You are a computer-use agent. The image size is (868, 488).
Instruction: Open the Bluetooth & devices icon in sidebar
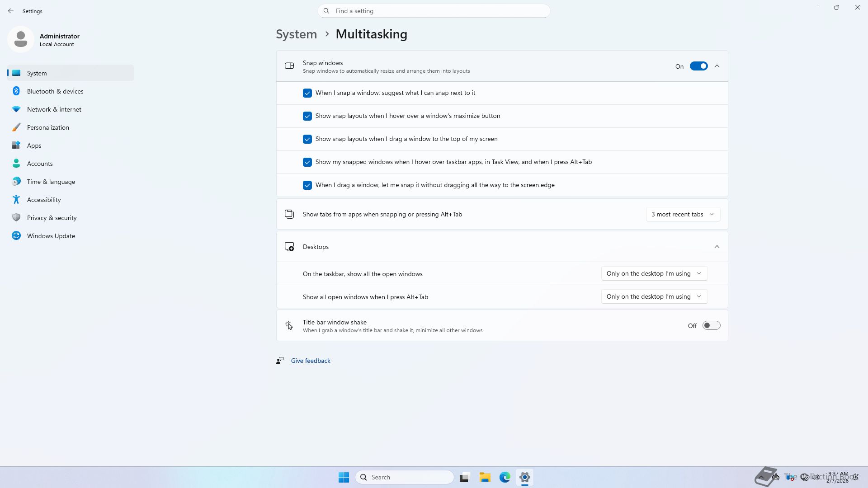click(x=16, y=91)
